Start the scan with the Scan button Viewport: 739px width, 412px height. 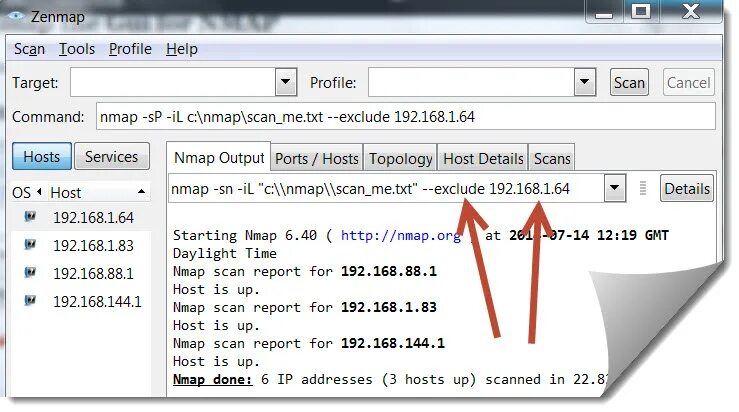coord(629,82)
